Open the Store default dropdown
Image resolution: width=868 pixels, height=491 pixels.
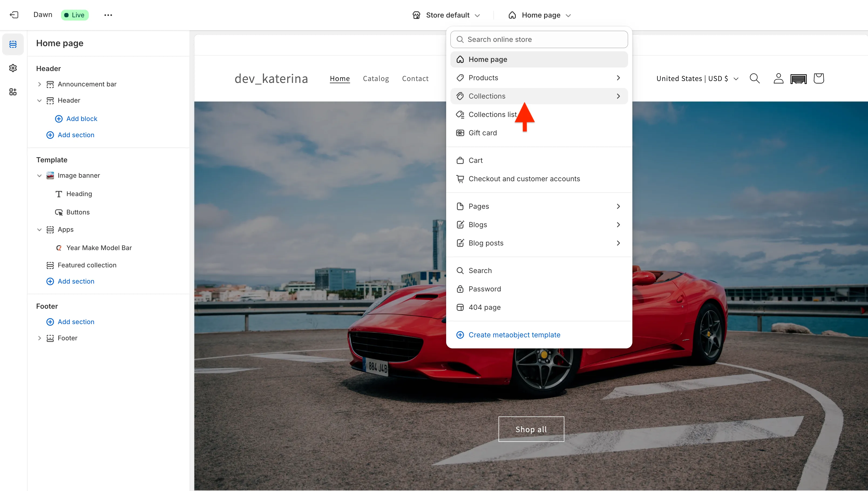coord(446,15)
